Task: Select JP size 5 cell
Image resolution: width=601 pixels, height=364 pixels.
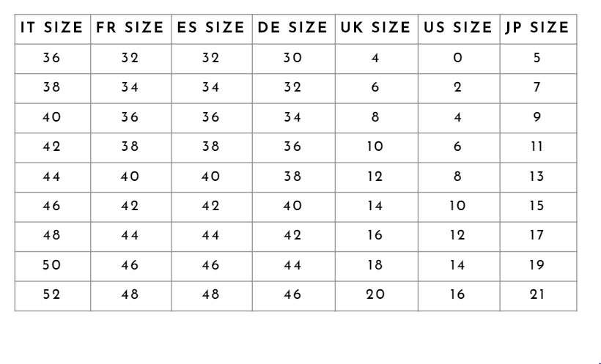Action: click(x=537, y=58)
